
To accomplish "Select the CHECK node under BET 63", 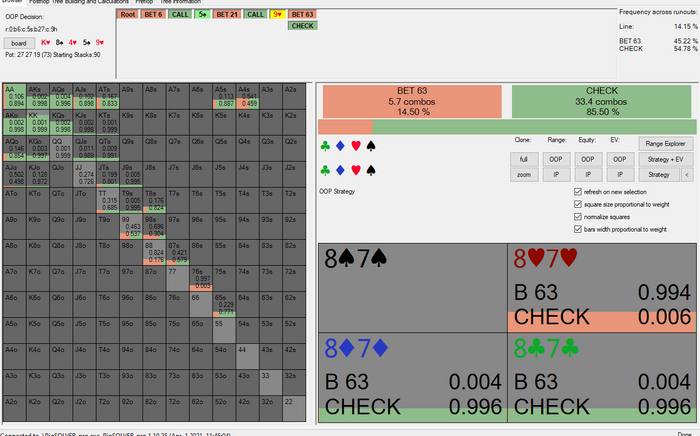I will pyautogui.click(x=303, y=26).
